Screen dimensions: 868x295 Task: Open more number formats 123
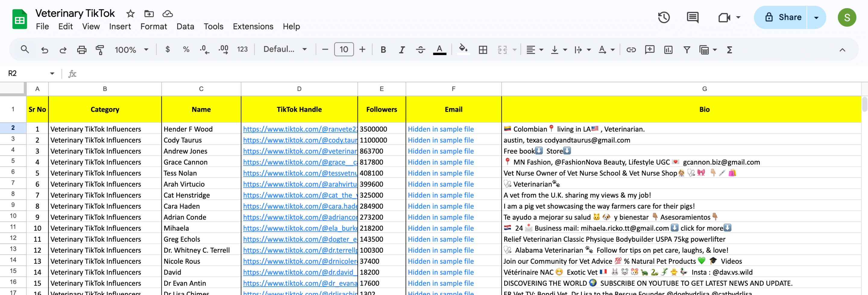[x=242, y=49]
